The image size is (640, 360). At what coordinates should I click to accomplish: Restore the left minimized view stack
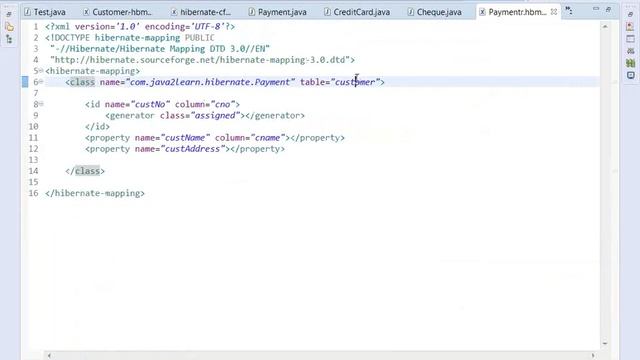point(9,14)
